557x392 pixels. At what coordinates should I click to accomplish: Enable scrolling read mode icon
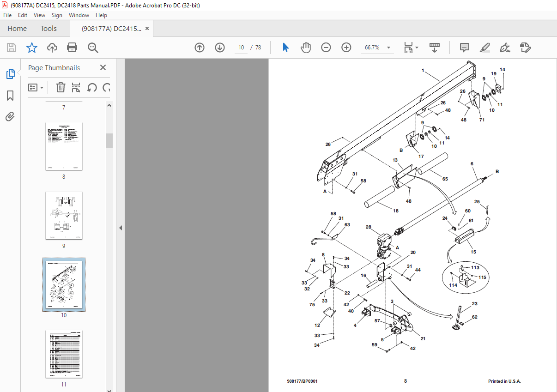coord(434,48)
